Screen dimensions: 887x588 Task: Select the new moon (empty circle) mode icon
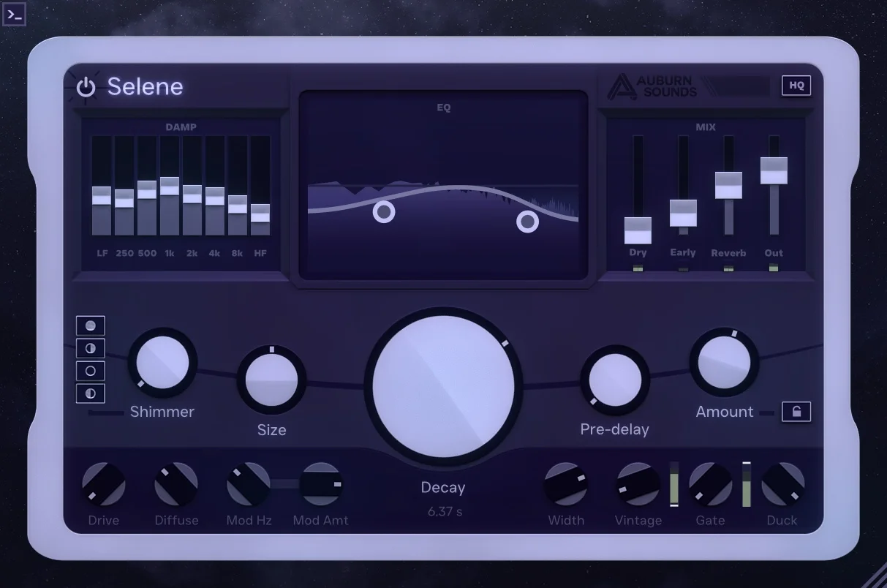click(x=92, y=372)
